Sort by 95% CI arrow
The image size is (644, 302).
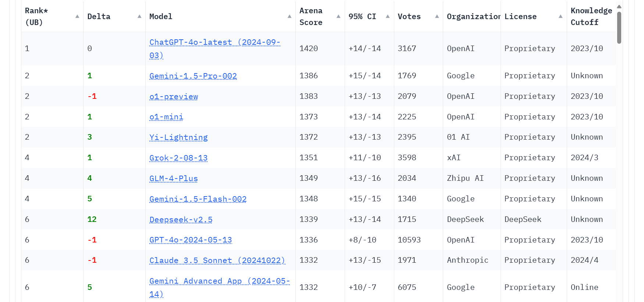click(388, 17)
